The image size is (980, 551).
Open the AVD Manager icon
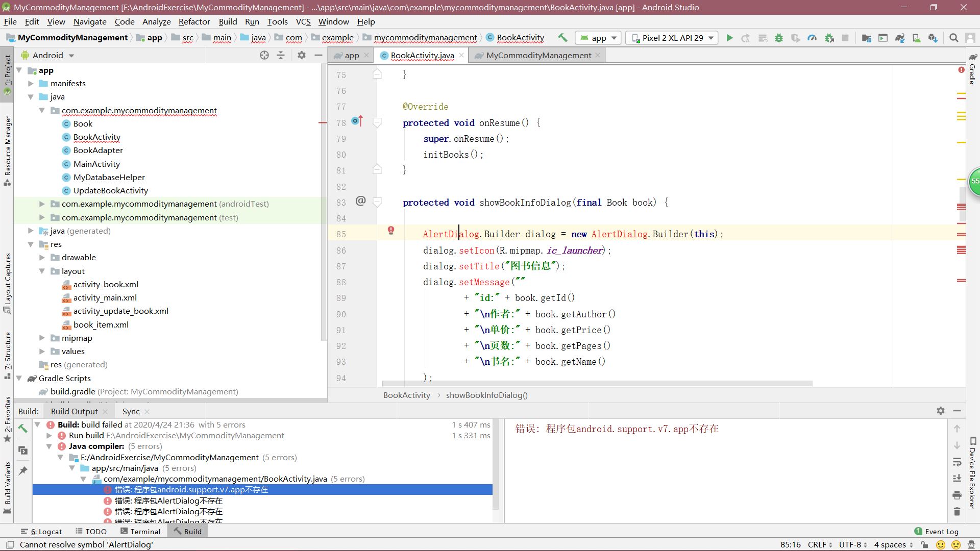click(x=916, y=38)
